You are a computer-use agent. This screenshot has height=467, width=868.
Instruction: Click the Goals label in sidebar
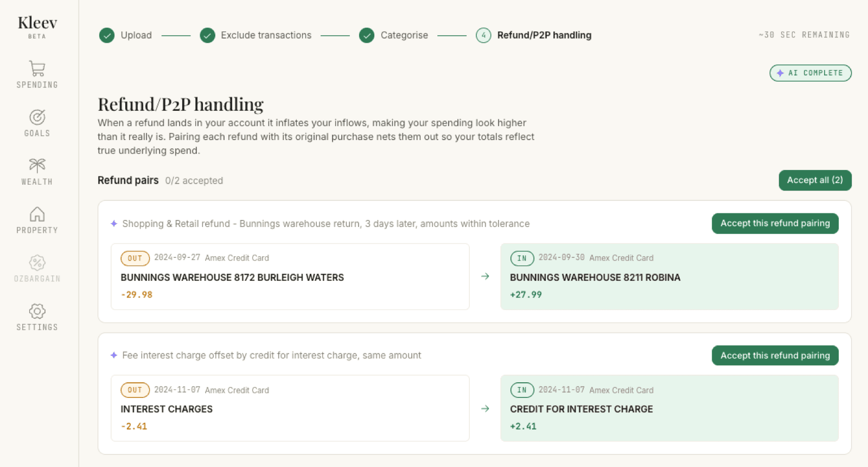(x=37, y=133)
